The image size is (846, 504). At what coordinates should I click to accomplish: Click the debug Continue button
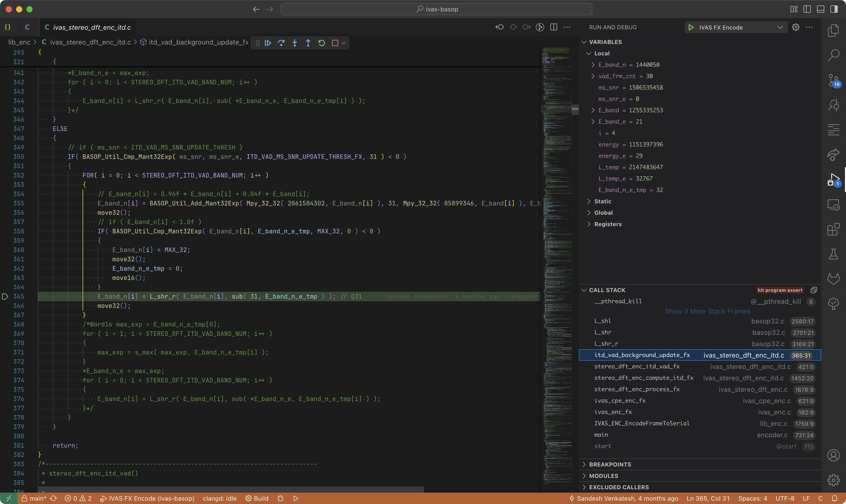pyautogui.click(x=268, y=43)
